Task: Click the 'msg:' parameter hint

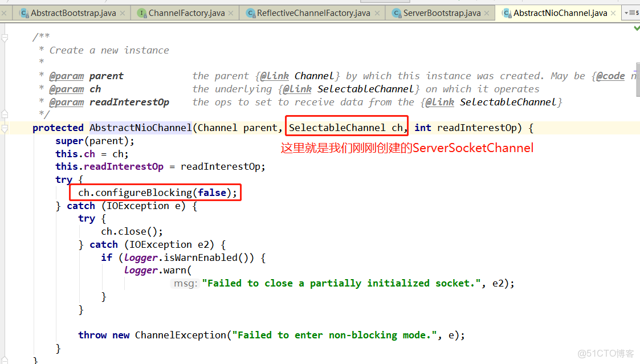Action: click(x=185, y=284)
